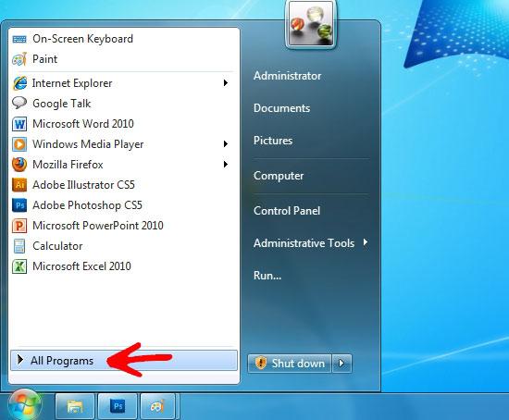
Task: Click 'Microsoft PowerPoint 2010' text
Action: pyautogui.click(x=98, y=226)
